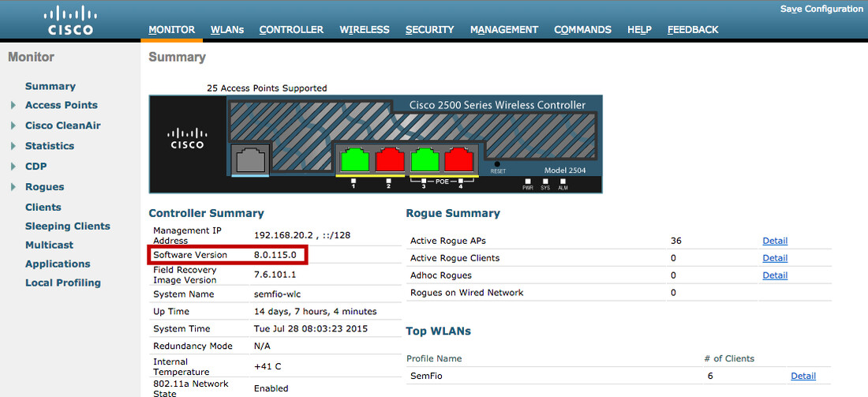Click Rogues on Wired Network row label
Screen dimensions: 868x397
[466, 292]
